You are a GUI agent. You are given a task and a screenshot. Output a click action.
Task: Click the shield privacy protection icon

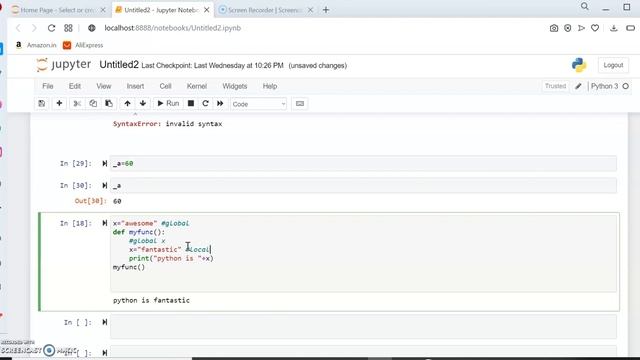click(x=568, y=28)
